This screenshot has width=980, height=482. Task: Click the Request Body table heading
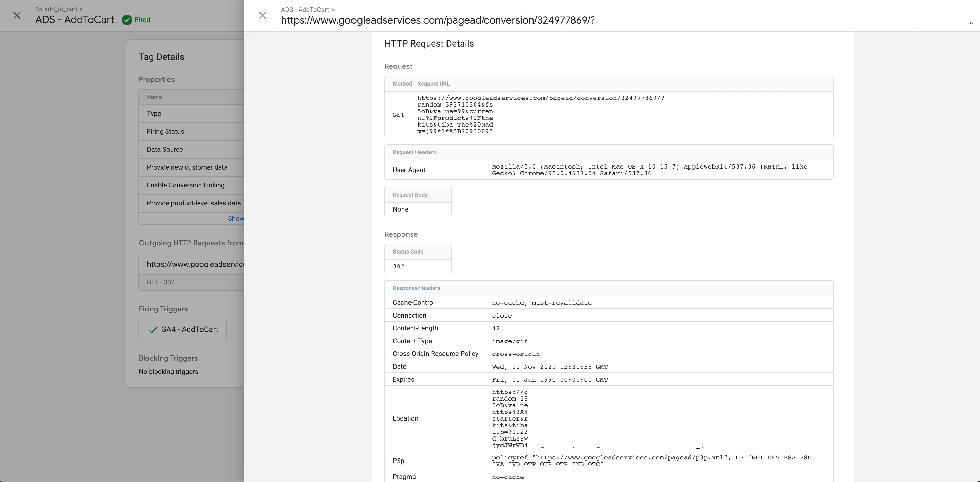(410, 195)
